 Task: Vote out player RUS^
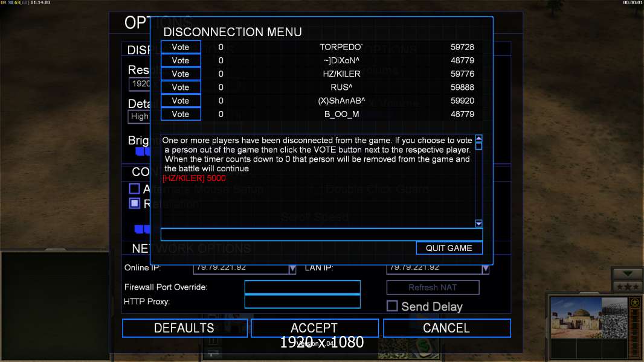[181, 87]
